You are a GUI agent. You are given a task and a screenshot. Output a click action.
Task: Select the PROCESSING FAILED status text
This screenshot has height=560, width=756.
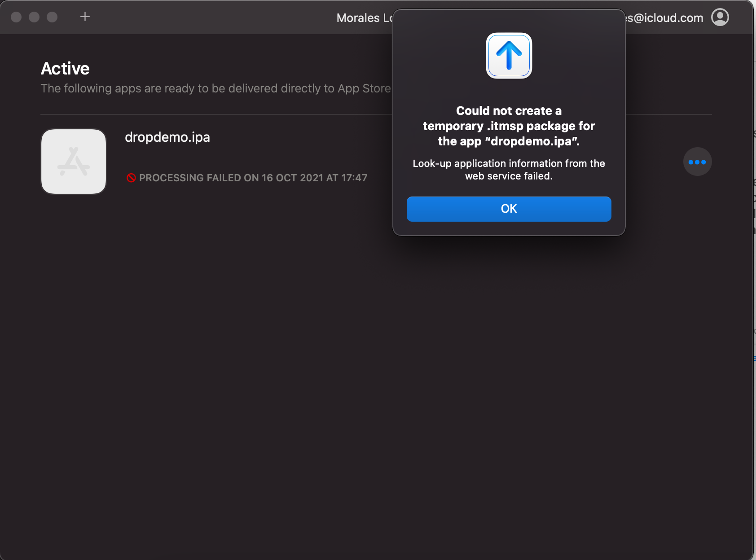(x=254, y=178)
